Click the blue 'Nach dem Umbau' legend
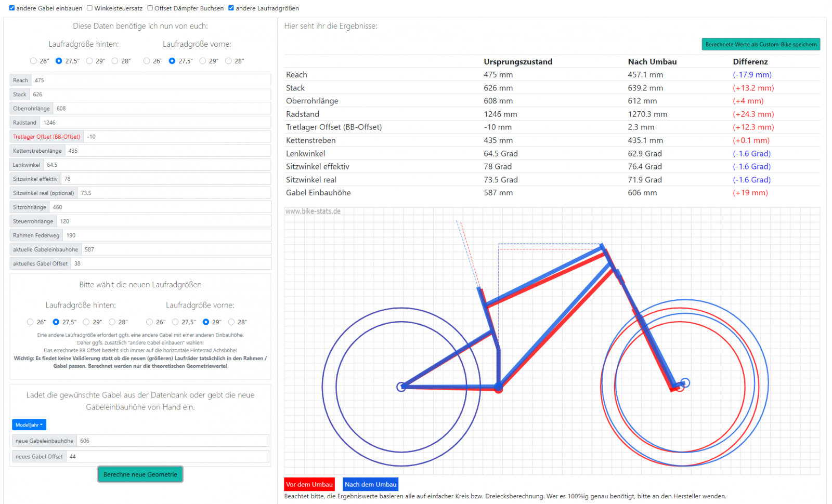Image resolution: width=832 pixels, height=504 pixels. point(371,485)
